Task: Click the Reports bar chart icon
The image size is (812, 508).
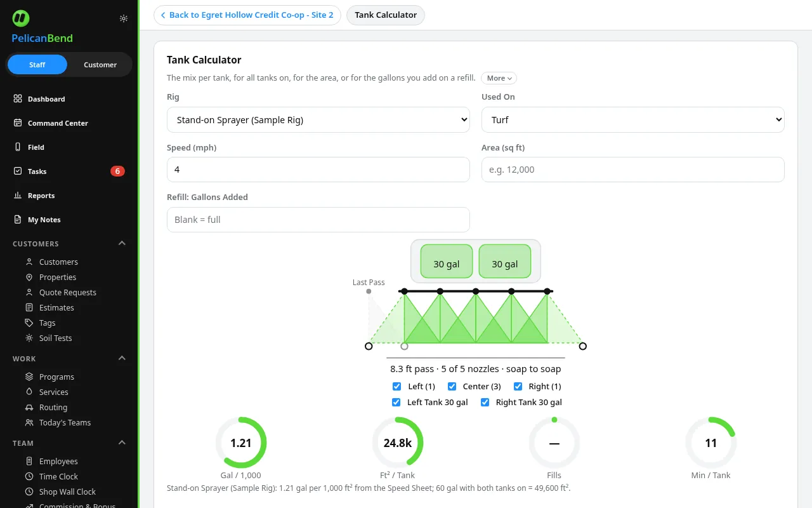Action: [x=18, y=196]
